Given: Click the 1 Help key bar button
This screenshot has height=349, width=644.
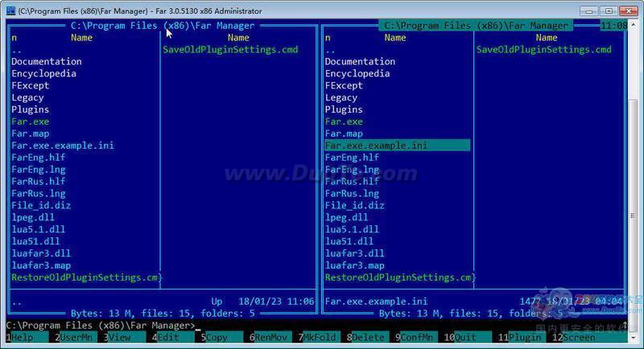Looking at the screenshot, I should tap(27, 337).
